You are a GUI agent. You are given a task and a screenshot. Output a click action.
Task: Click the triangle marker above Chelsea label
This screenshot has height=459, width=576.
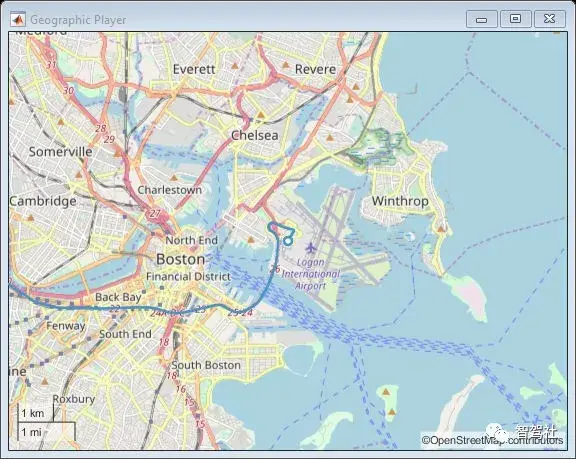coord(261,115)
